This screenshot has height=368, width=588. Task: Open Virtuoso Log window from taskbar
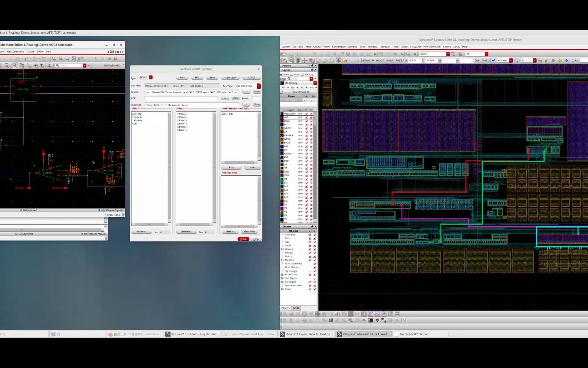[x=192, y=334]
